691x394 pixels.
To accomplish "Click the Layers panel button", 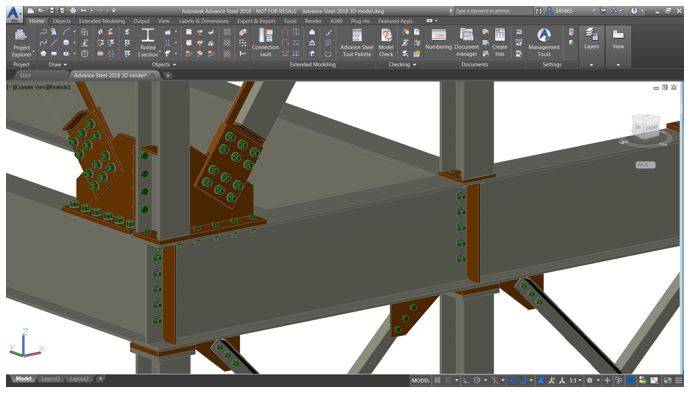I will tap(591, 39).
